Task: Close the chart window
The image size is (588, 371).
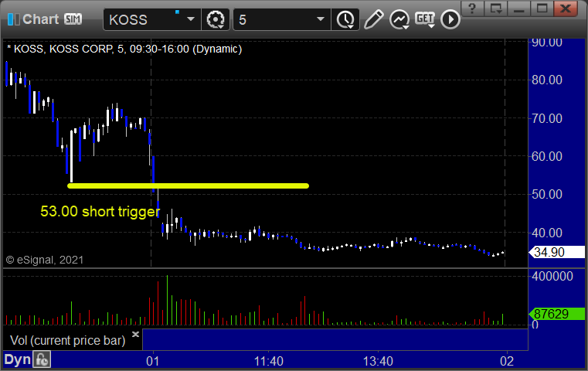Action: pyautogui.click(x=566, y=9)
